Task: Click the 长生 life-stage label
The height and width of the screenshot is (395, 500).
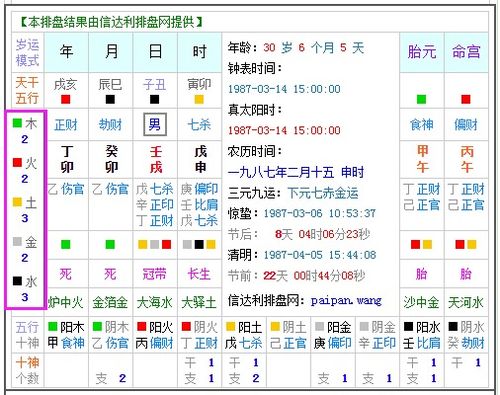Action: point(199,274)
